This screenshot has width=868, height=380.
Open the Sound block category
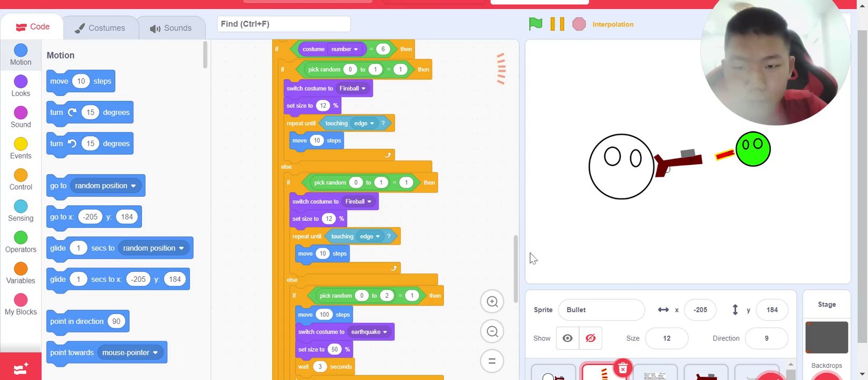(21, 117)
